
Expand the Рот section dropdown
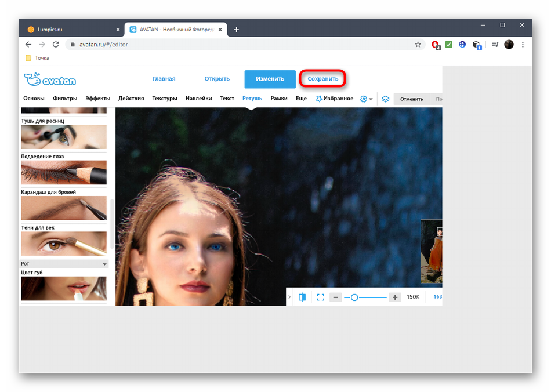click(104, 264)
